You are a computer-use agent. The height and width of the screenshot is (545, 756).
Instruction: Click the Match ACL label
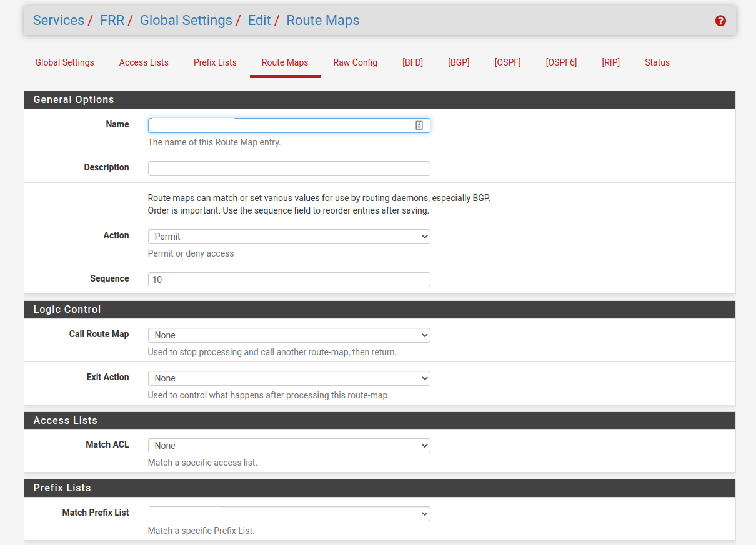coord(107,444)
